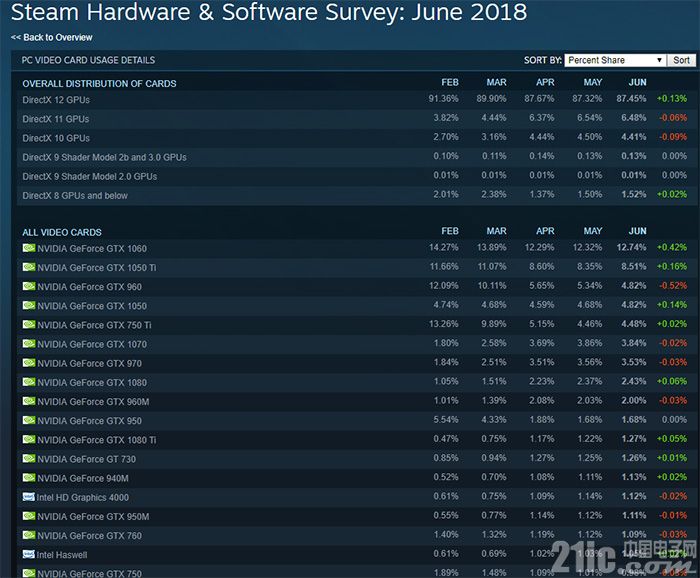The height and width of the screenshot is (578, 700).
Task: Select the DirectX 10 GPUs row label
Action: click(x=56, y=138)
